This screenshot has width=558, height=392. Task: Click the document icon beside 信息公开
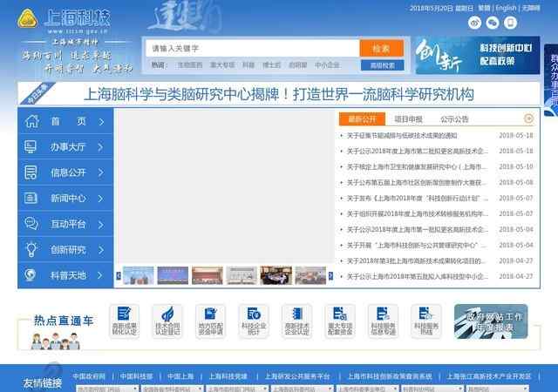[31, 172]
